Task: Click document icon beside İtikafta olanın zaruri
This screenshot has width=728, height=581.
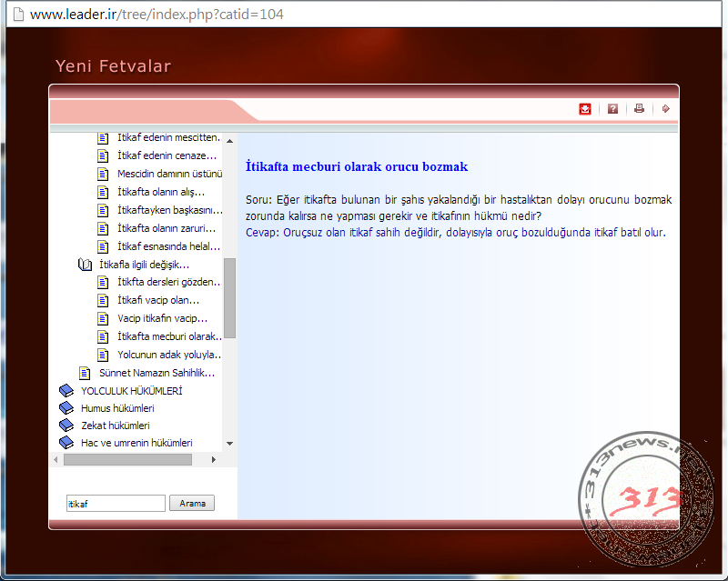Action: (x=103, y=228)
